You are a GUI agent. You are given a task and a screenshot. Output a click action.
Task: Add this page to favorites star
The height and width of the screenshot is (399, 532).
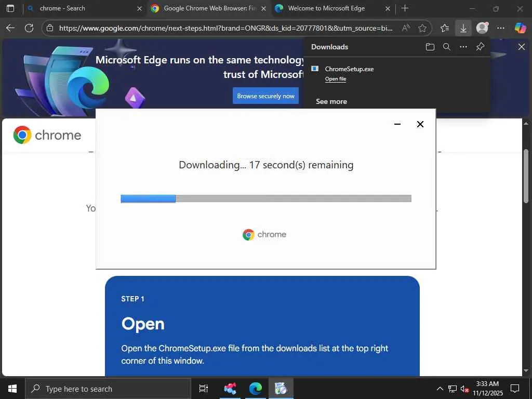[422, 28]
